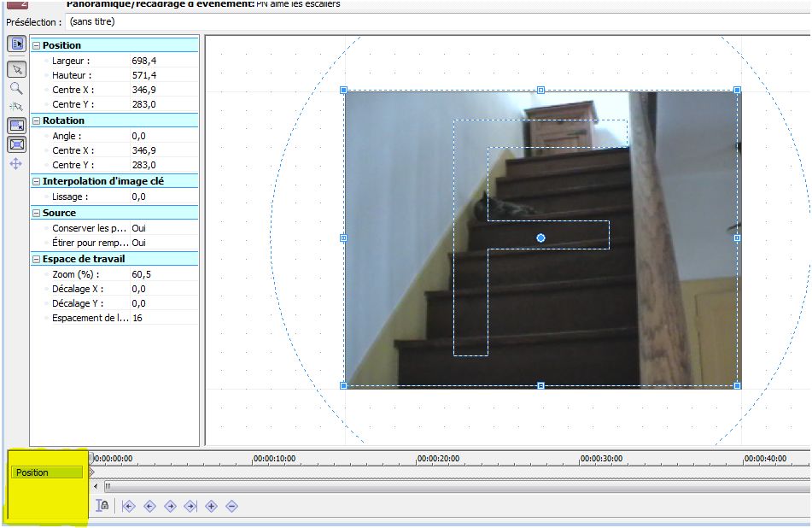Click the Lock Envelopes icon below timeline

(x=102, y=506)
